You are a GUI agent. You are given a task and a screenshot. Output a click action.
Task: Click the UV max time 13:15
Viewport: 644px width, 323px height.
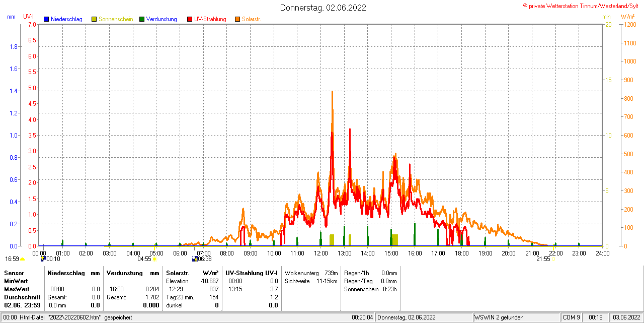(235, 289)
